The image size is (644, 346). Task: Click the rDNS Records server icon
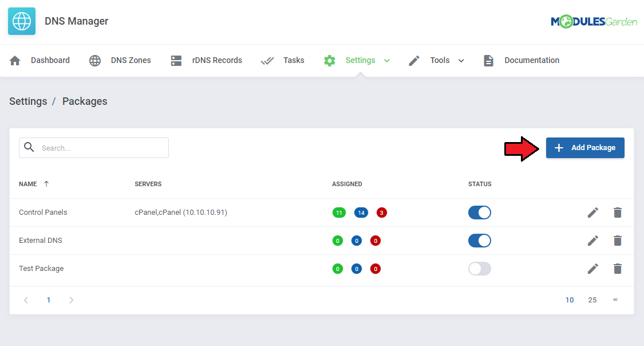click(176, 60)
